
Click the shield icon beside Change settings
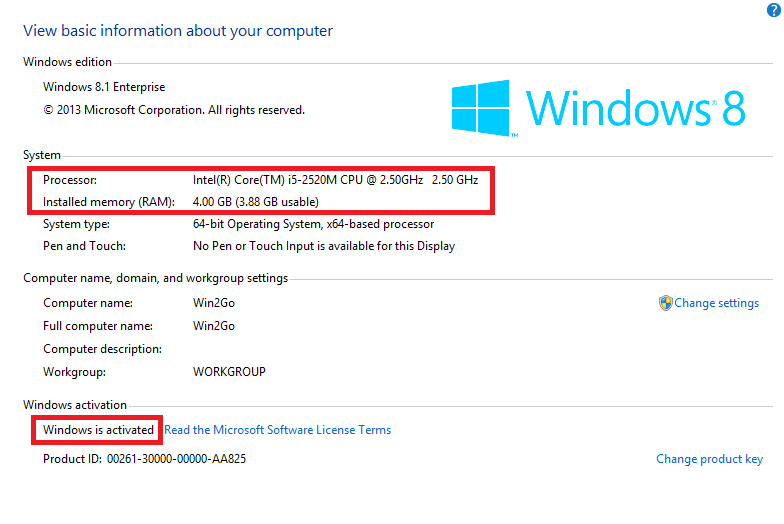click(x=666, y=303)
